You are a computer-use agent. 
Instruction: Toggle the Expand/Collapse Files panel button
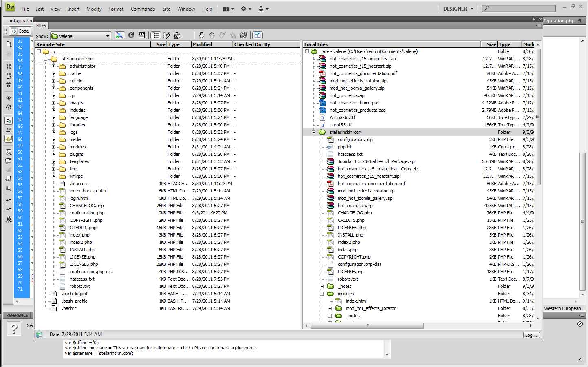[257, 35]
